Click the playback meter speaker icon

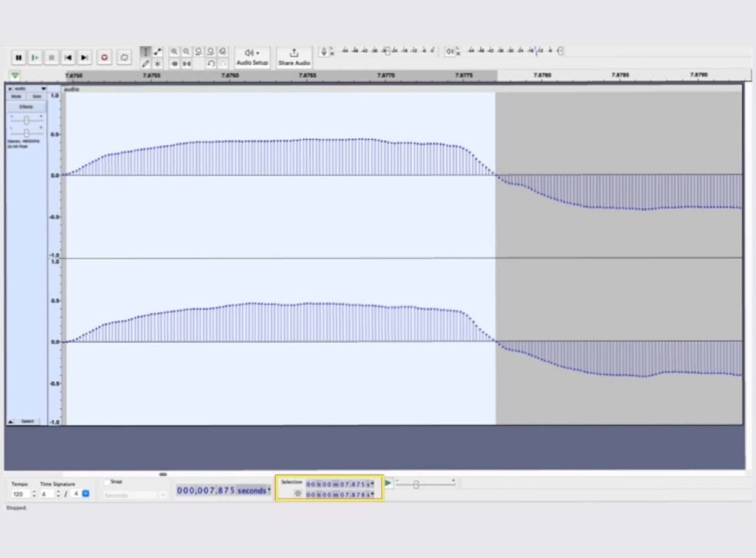click(450, 51)
